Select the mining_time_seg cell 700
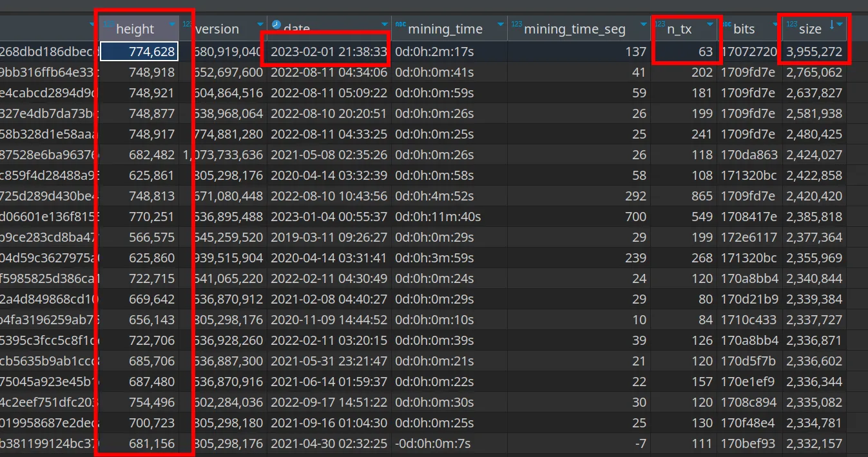This screenshot has height=457, width=868. point(579,217)
